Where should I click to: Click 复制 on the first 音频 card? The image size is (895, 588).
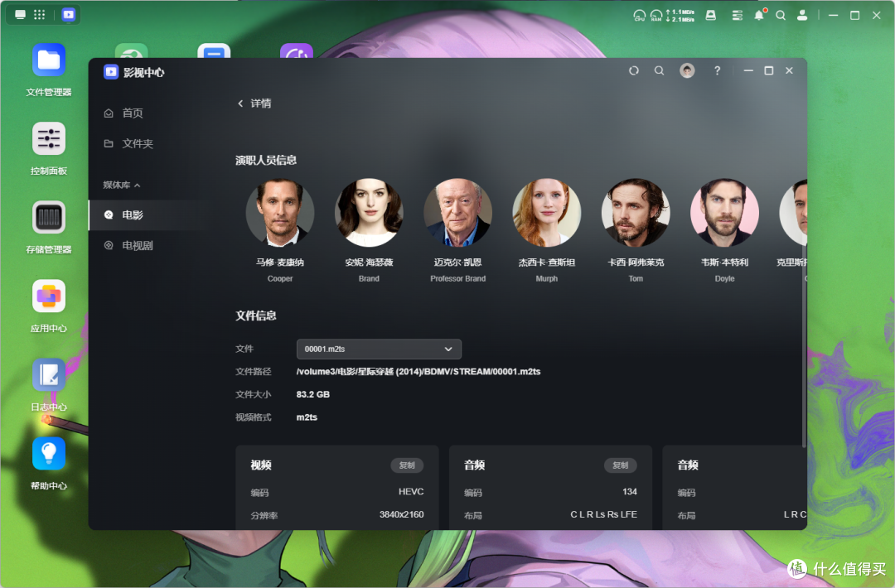(621, 465)
